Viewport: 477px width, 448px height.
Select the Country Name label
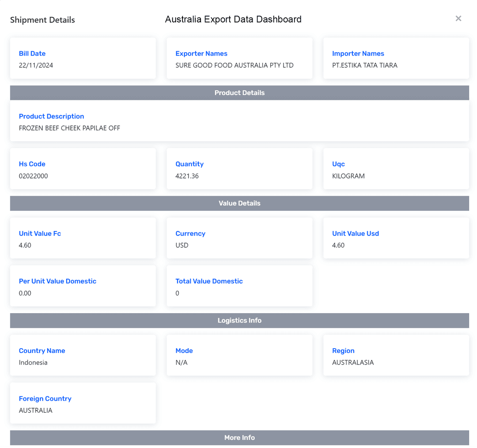42,351
